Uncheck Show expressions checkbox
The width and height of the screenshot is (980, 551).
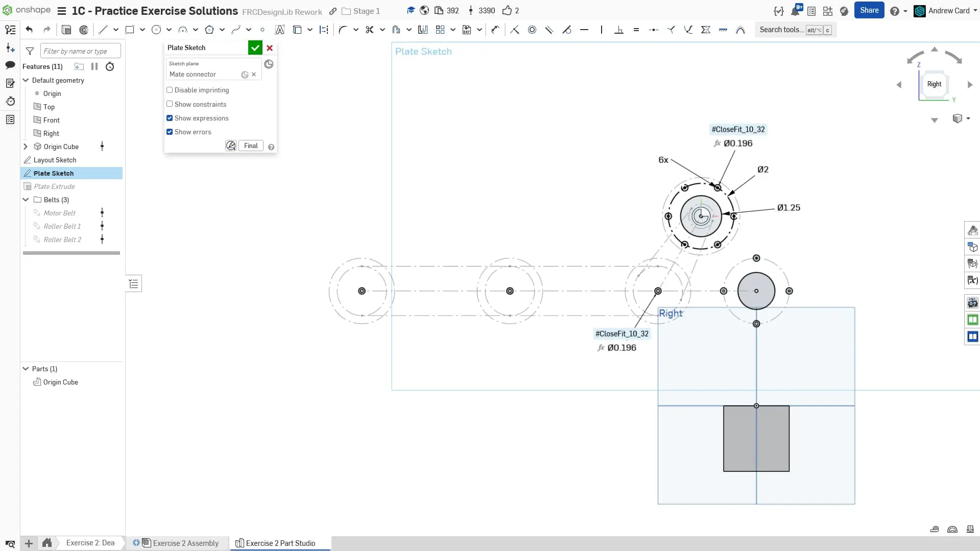[x=170, y=118]
